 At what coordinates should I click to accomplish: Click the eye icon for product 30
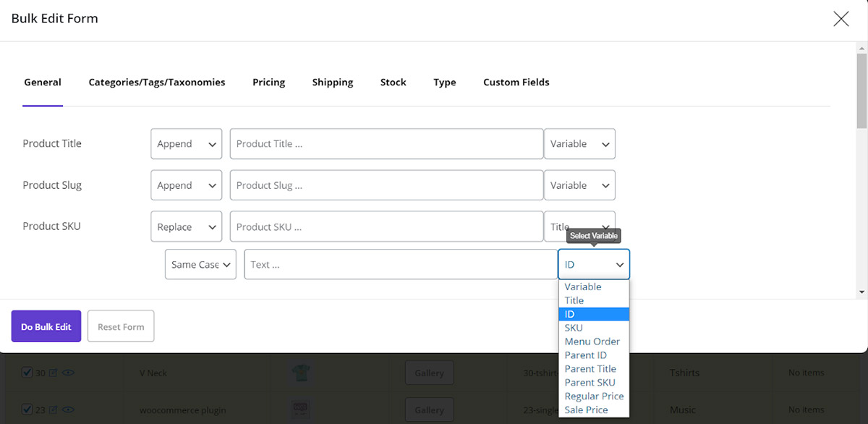pyautogui.click(x=69, y=373)
